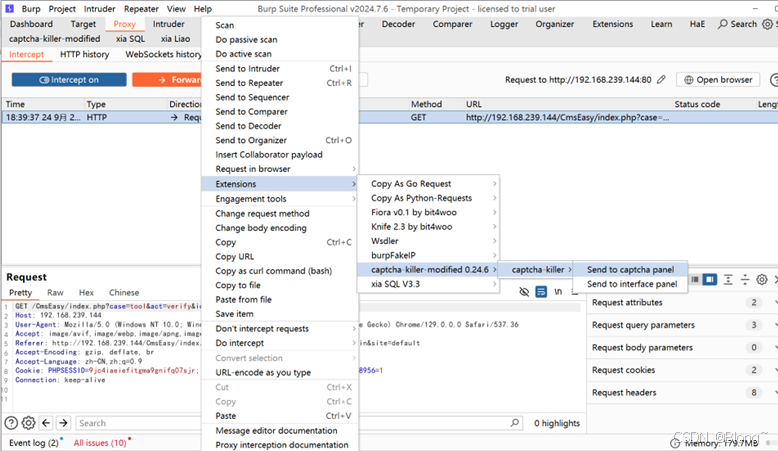The image size is (778, 451).
Task: Open Wsdler extension submenu
Action: (x=428, y=241)
